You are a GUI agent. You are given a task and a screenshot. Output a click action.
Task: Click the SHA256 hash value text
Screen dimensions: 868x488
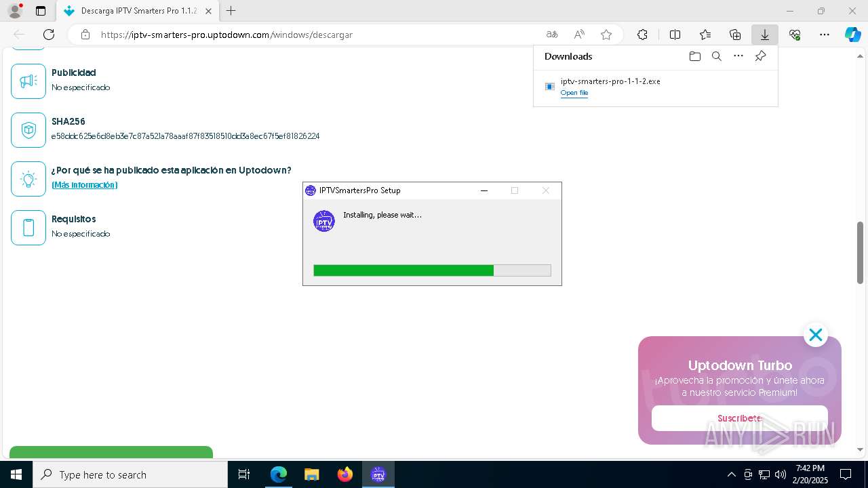pyautogui.click(x=185, y=136)
